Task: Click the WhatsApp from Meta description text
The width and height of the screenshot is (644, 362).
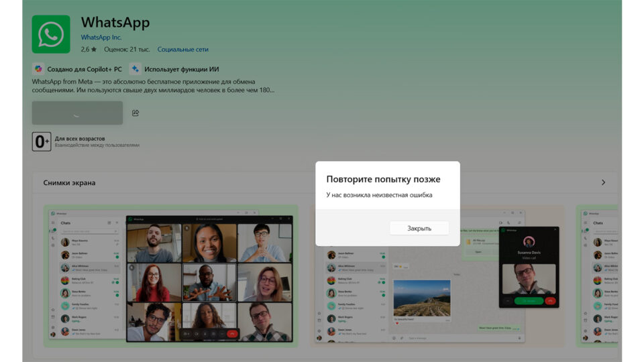Action: 153,86
